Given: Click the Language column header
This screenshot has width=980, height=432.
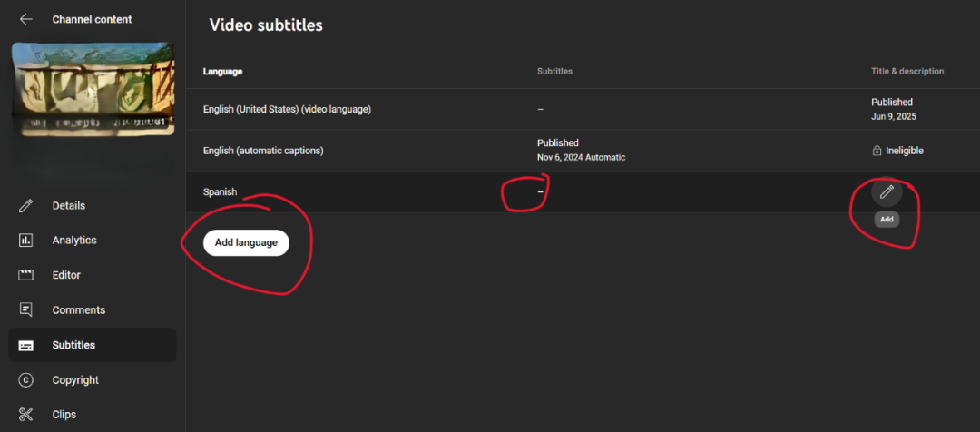Looking at the screenshot, I should [x=222, y=71].
